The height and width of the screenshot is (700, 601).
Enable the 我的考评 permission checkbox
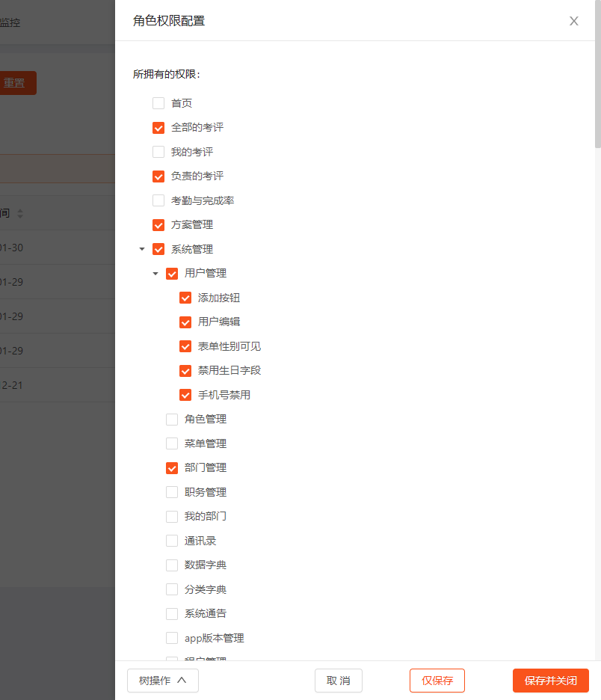(158, 152)
